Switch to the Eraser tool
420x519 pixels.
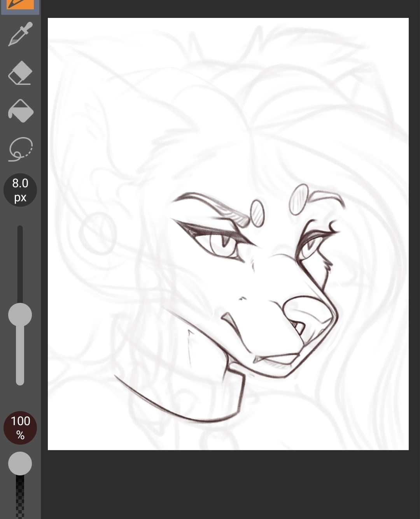tap(20, 73)
